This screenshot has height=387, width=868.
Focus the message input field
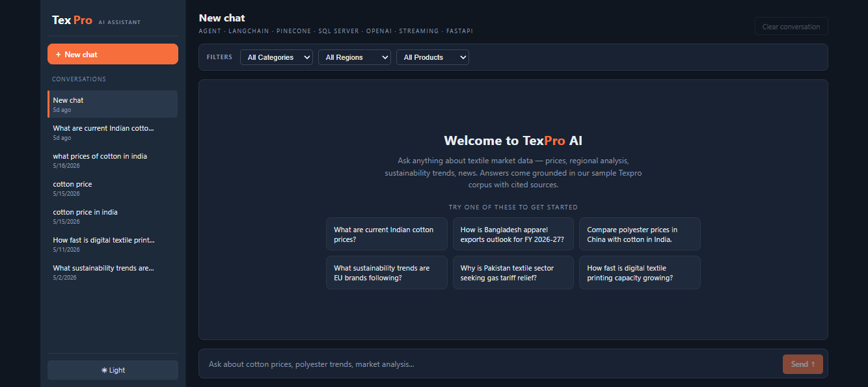coord(493,364)
